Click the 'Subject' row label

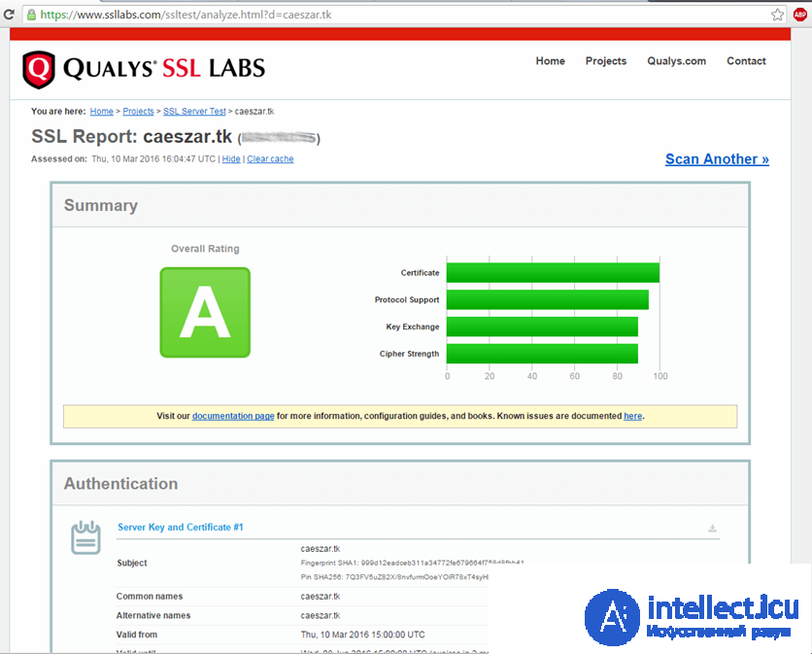132,563
